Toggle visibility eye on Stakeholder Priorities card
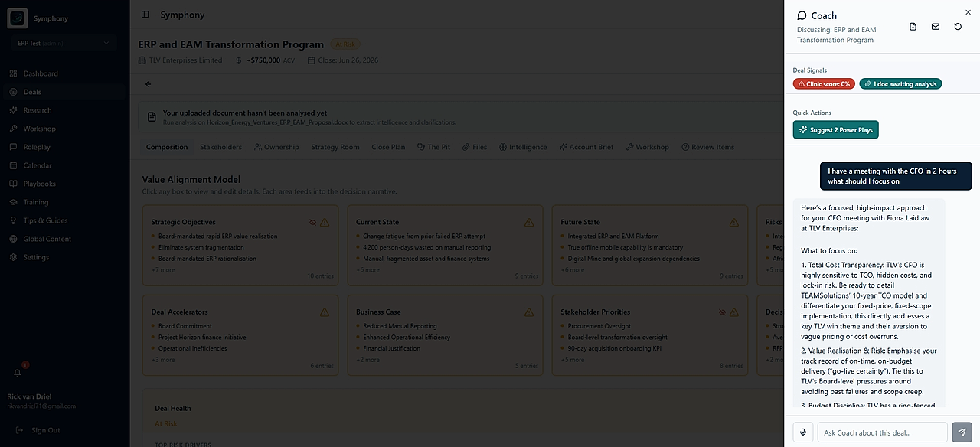The height and width of the screenshot is (447, 980). point(722,312)
